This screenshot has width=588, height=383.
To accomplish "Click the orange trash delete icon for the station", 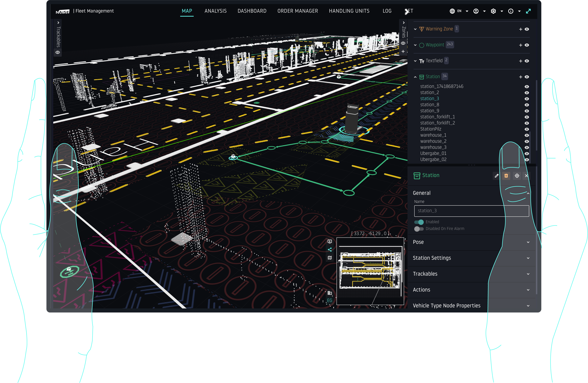I will click(506, 176).
